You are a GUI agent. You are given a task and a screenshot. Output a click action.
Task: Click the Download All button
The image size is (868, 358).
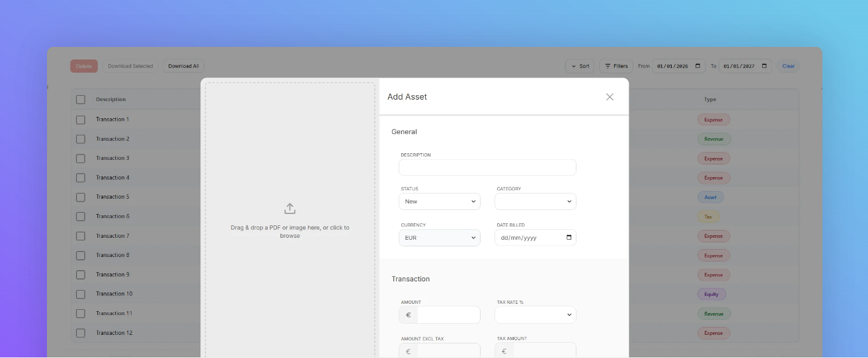[x=183, y=66]
